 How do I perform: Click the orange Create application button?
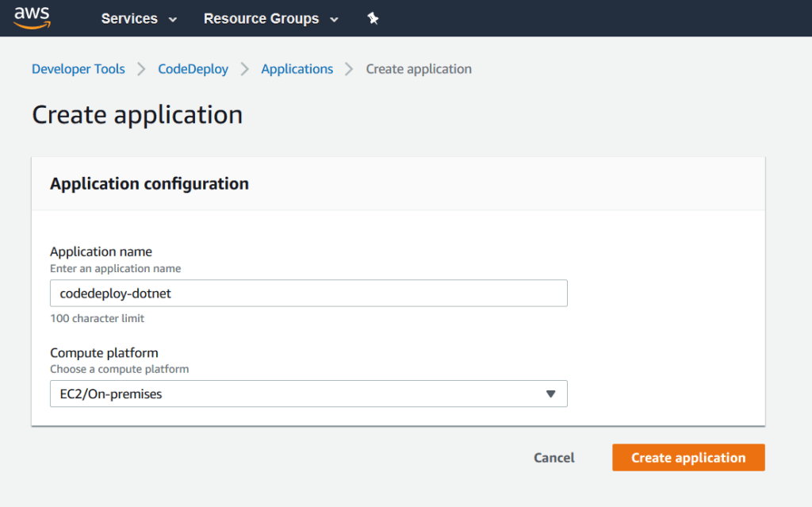[688, 458]
